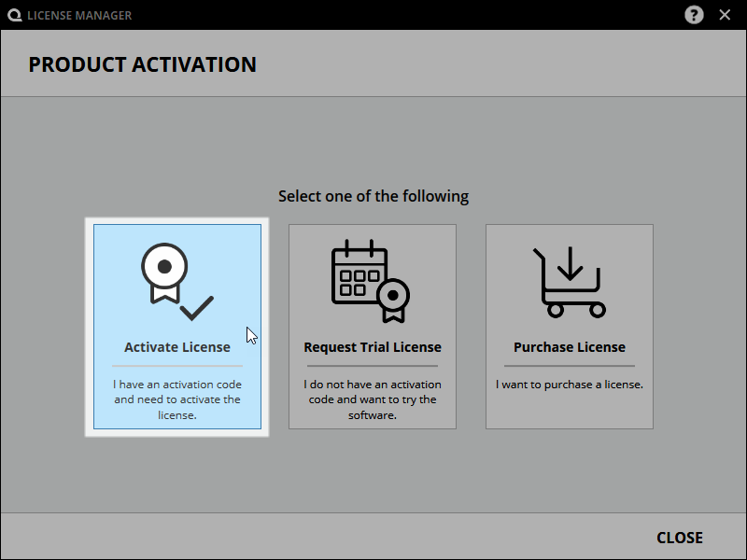The width and height of the screenshot is (747, 560).
Task: Open help via the question mark icon
Action: click(x=694, y=15)
